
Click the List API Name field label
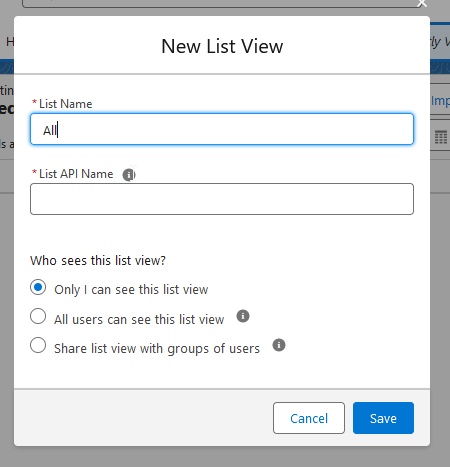pyautogui.click(x=76, y=174)
